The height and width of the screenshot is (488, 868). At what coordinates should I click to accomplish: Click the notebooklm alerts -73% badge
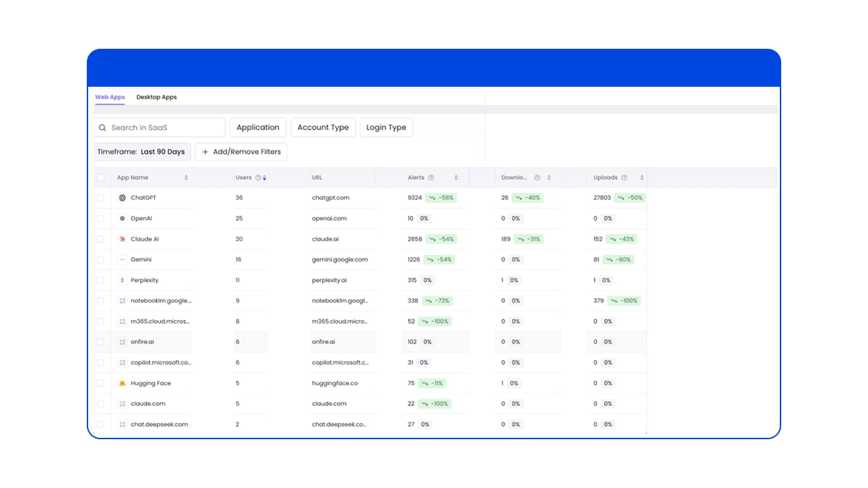tap(437, 301)
